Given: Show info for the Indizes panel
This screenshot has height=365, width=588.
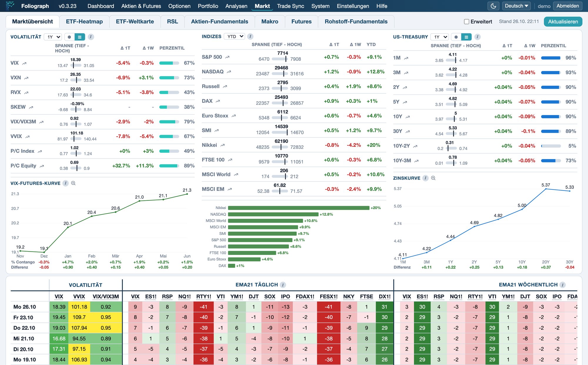Looking at the screenshot, I should pyautogui.click(x=250, y=36).
